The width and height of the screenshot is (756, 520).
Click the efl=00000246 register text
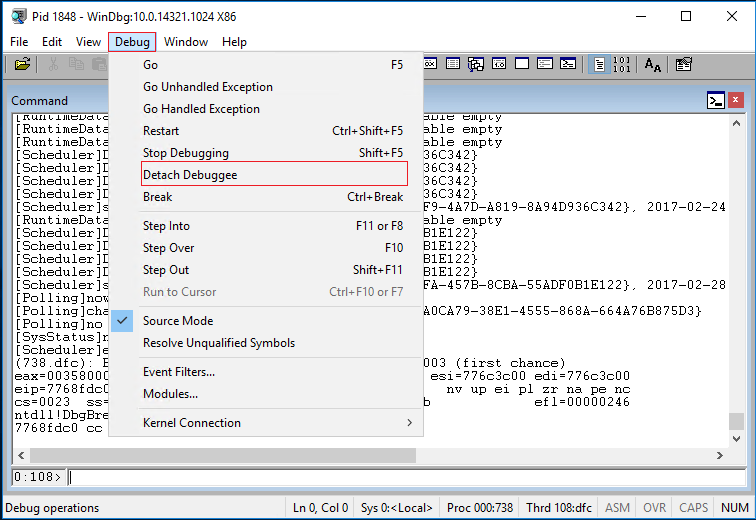[582, 402]
